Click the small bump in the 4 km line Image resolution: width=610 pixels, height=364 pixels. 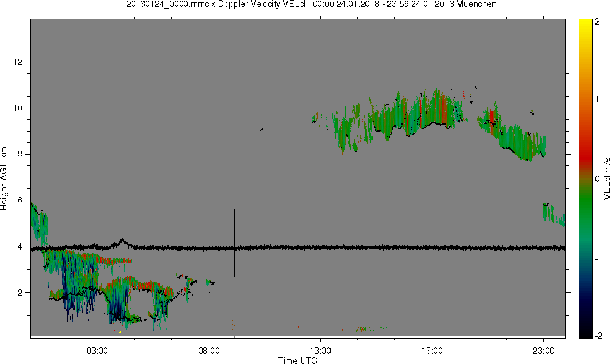point(122,243)
